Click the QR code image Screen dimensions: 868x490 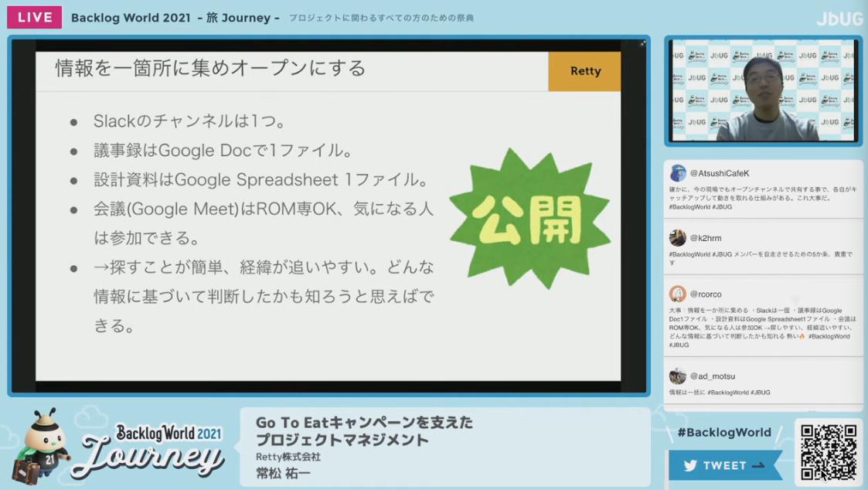(x=828, y=452)
